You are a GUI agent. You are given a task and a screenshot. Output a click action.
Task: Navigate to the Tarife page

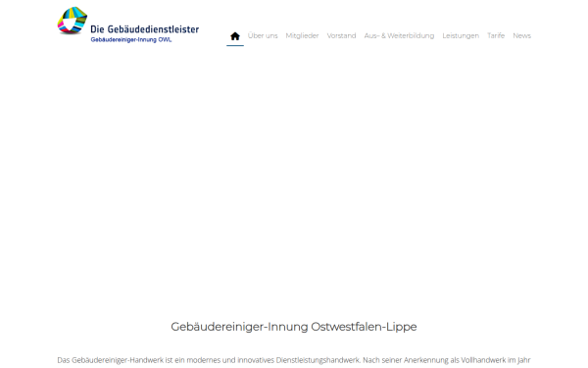[x=496, y=35]
